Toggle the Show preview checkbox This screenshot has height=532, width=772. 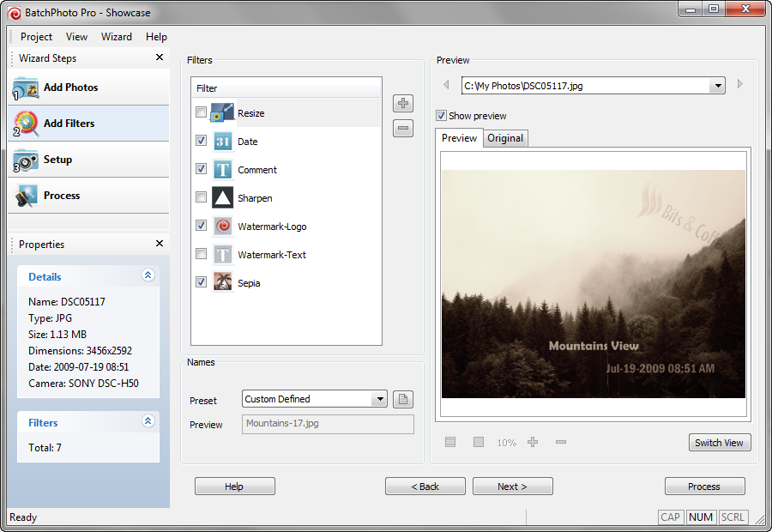pos(441,116)
